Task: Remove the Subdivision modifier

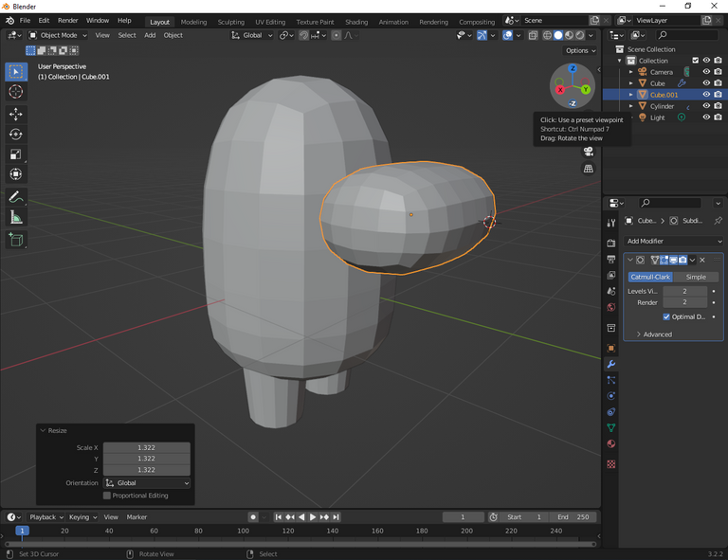Action: (x=702, y=261)
